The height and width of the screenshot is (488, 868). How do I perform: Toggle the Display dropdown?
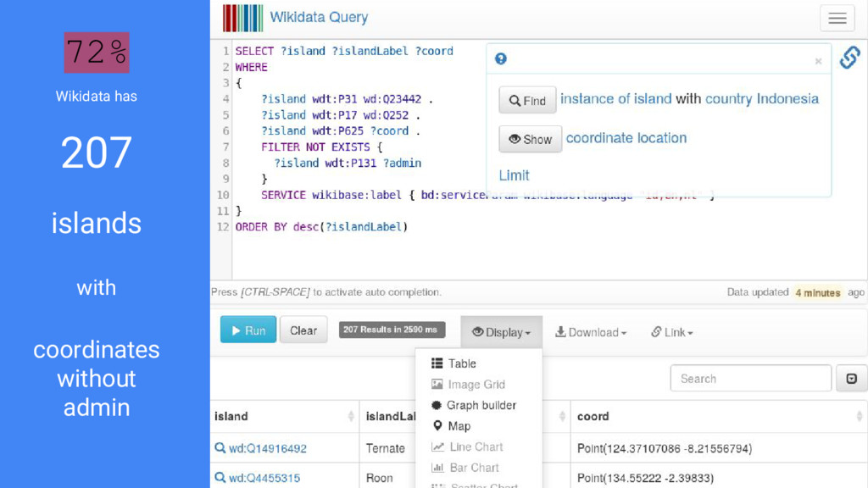[501, 332]
